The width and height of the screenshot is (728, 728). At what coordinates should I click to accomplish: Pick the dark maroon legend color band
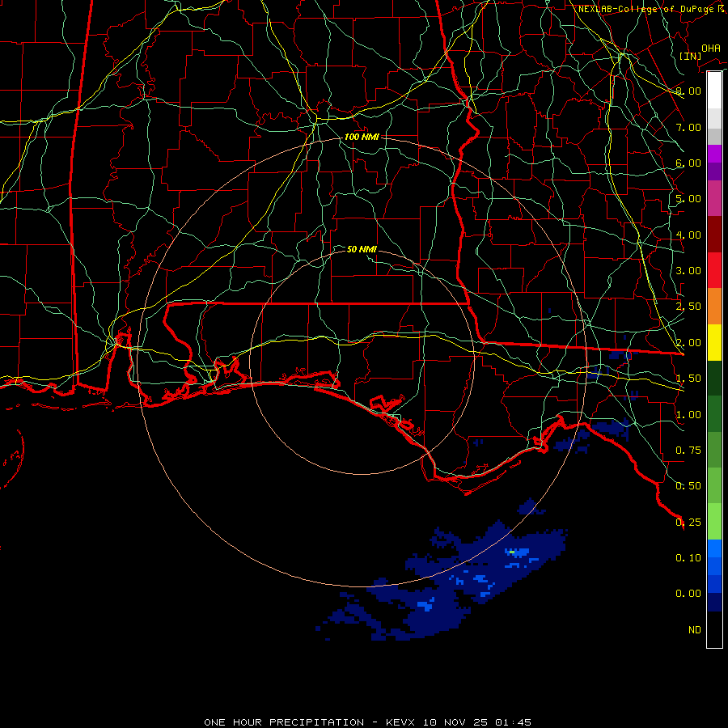pyautogui.click(x=714, y=235)
